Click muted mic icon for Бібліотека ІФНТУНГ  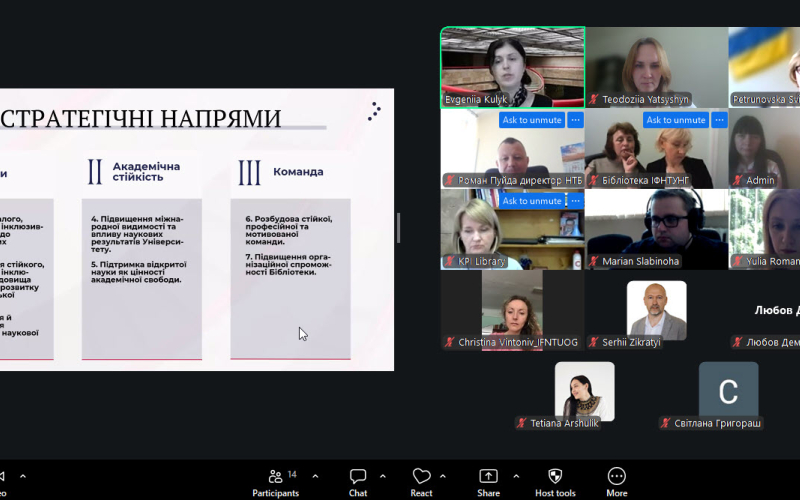tap(593, 180)
